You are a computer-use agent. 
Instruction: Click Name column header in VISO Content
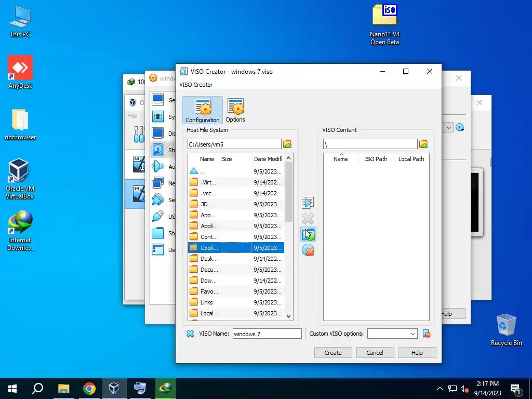[341, 159]
